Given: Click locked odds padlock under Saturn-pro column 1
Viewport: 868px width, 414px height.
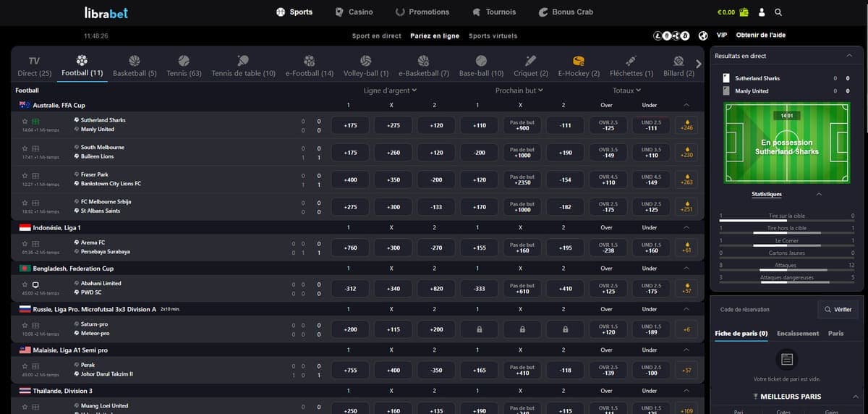Looking at the screenshot, I should click(480, 329).
